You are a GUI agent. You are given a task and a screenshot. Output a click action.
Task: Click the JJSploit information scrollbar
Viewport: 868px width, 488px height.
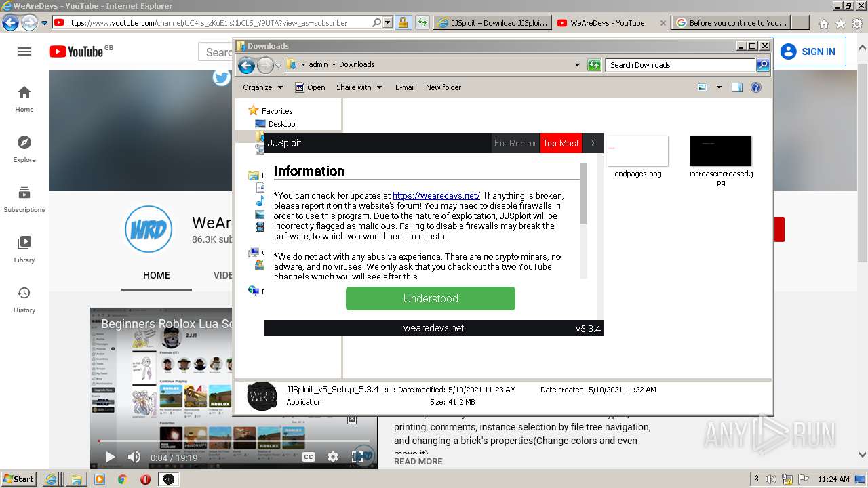pyautogui.click(x=584, y=193)
